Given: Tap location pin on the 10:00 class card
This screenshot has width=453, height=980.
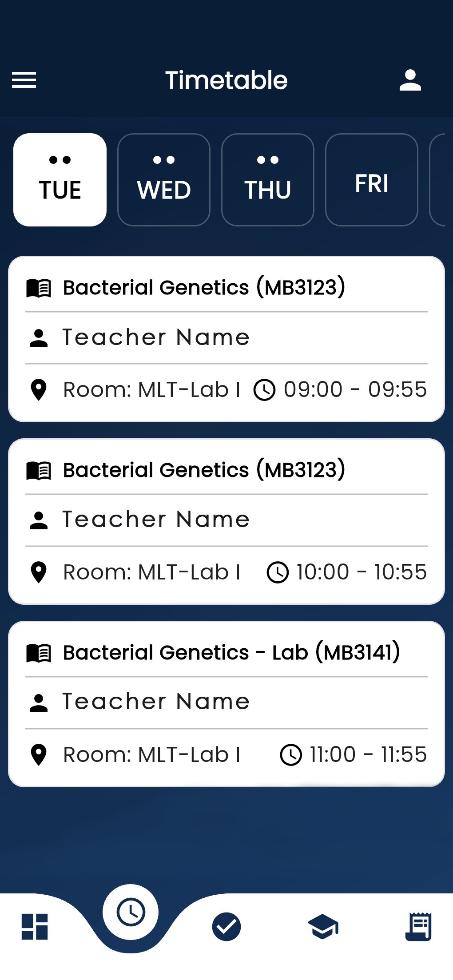Looking at the screenshot, I should click(39, 572).
